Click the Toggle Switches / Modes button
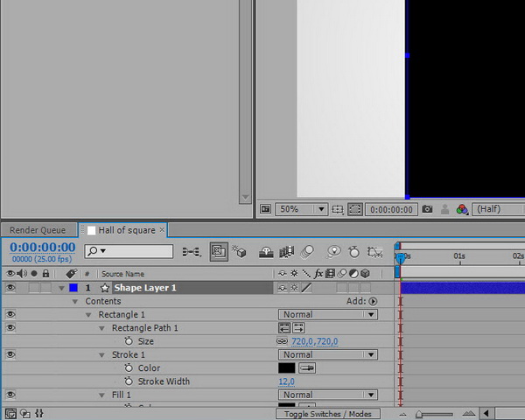Screen dimensions: 525x420 point(328,414)
